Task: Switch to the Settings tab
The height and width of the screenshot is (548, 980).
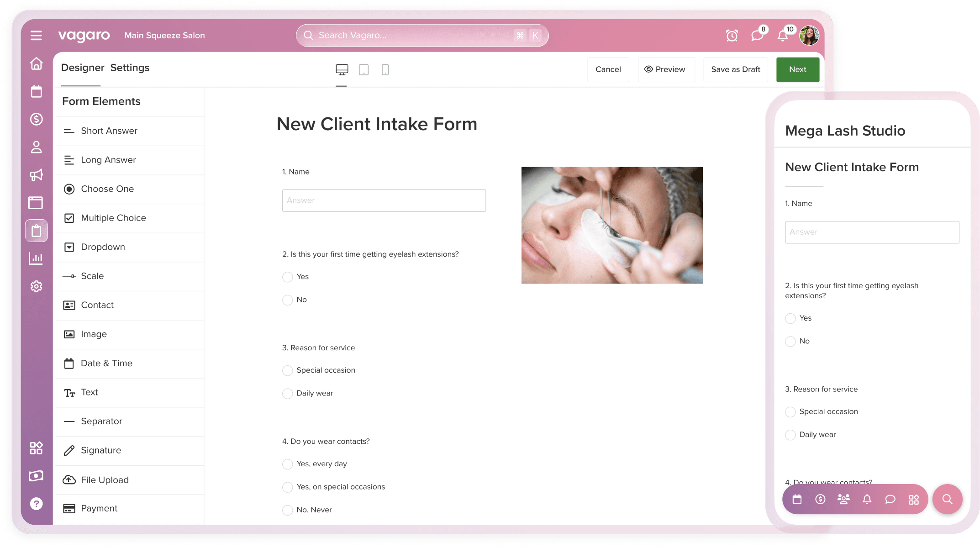Action: (x=130, y=67)
